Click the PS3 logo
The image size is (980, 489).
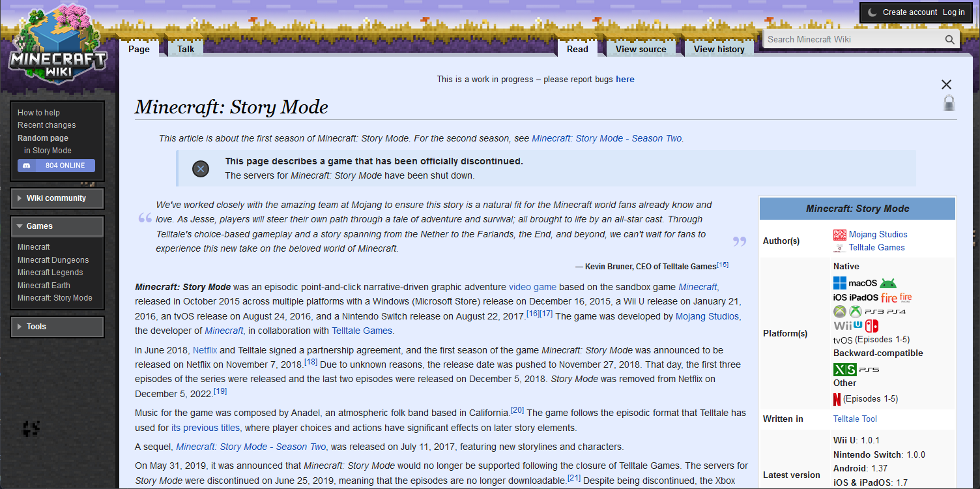[874, 312]
